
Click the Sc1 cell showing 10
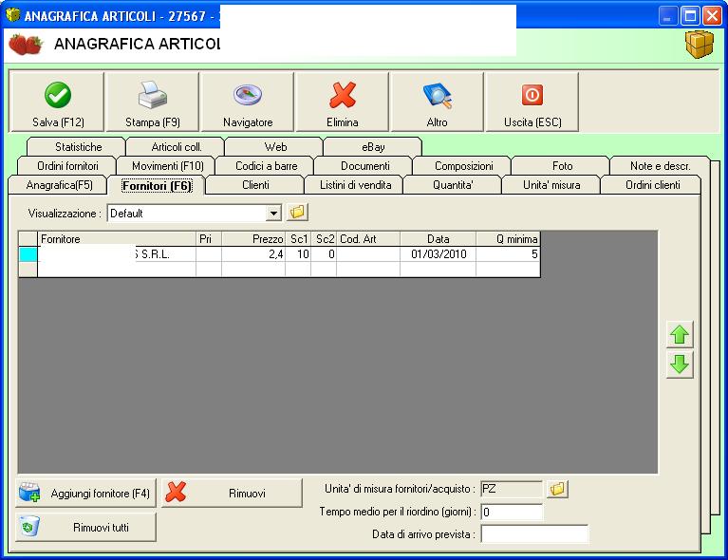(298, 254)
